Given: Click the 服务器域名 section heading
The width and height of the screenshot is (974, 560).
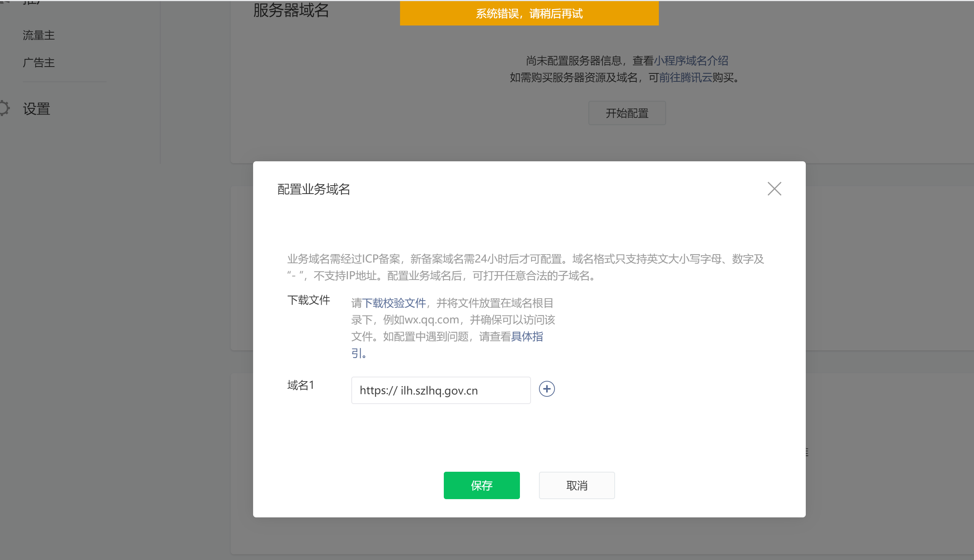Looking at the screenshot, I should (x=291, y=10).
